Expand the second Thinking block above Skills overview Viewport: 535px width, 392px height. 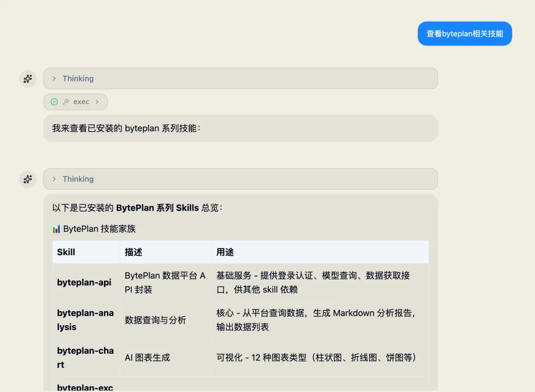240,179
